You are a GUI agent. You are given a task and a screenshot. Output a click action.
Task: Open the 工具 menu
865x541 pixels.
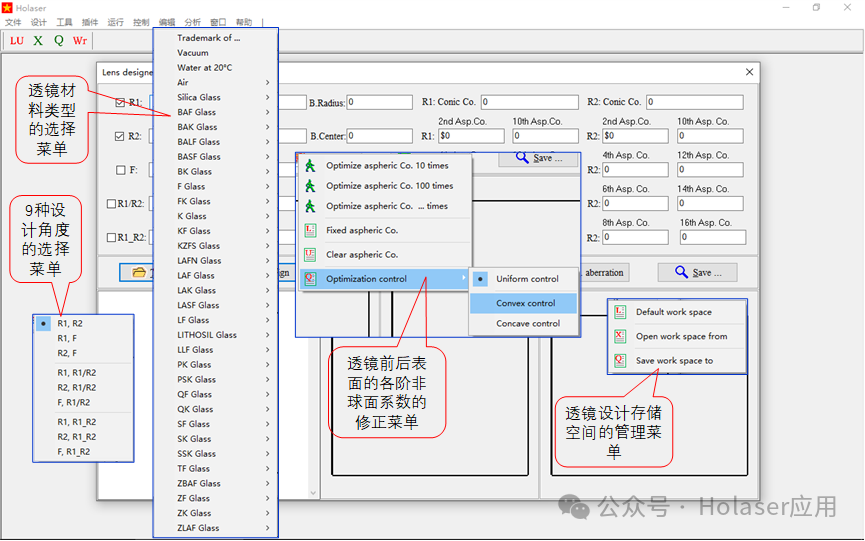(x=64, y=22)
